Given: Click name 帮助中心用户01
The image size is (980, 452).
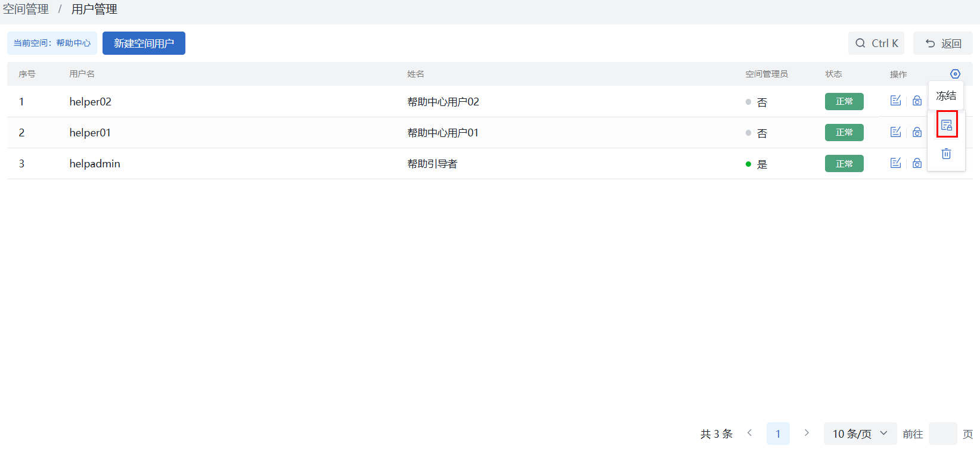Looking at the screenshot, I should click(x=443, y=133).
